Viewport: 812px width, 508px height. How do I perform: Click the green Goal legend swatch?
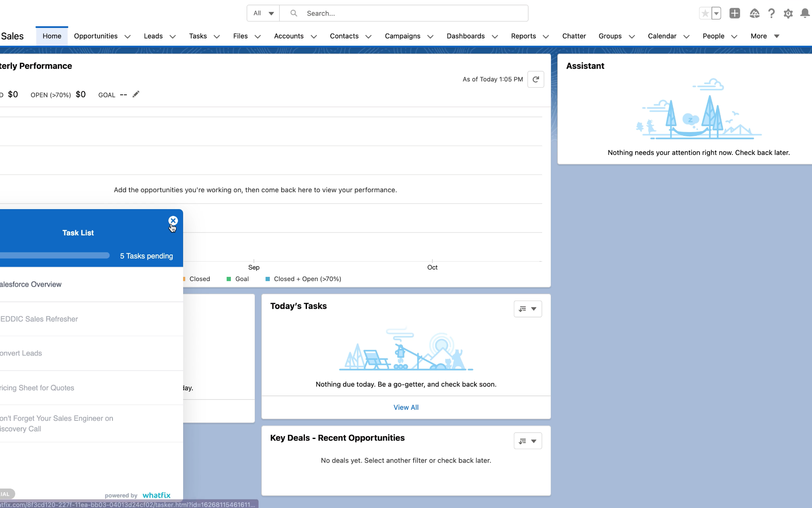coord(229,279)
